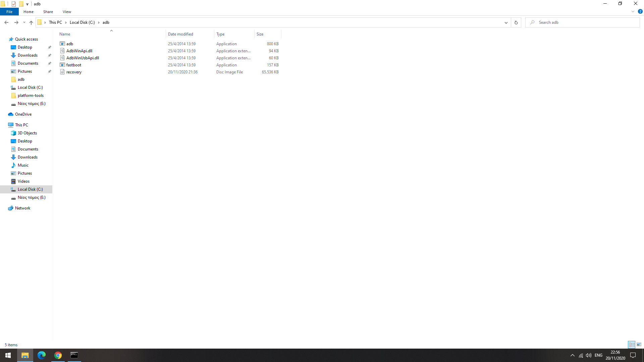Click Local Disk (C:) in the breadcrumb
The height and width of the screenshot is (362, 644).
(82, 22)
